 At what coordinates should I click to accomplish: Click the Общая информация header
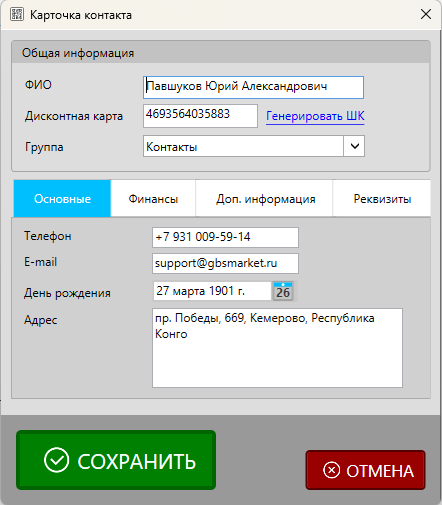point(221,53)
